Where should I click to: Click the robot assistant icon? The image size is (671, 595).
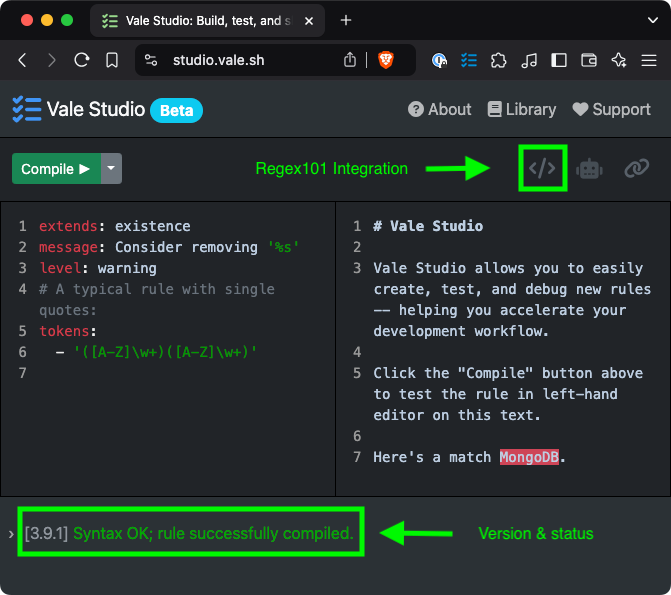[589, 169]
